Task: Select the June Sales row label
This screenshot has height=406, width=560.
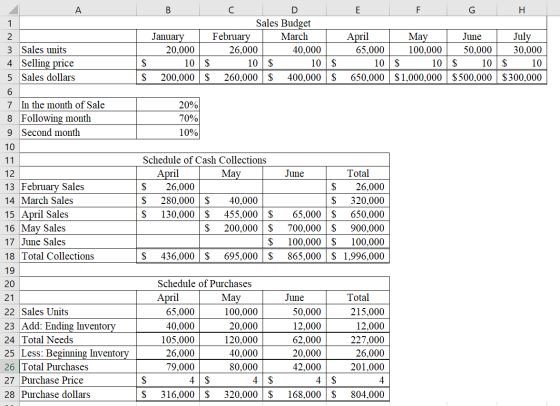Action: click(78, 242)
